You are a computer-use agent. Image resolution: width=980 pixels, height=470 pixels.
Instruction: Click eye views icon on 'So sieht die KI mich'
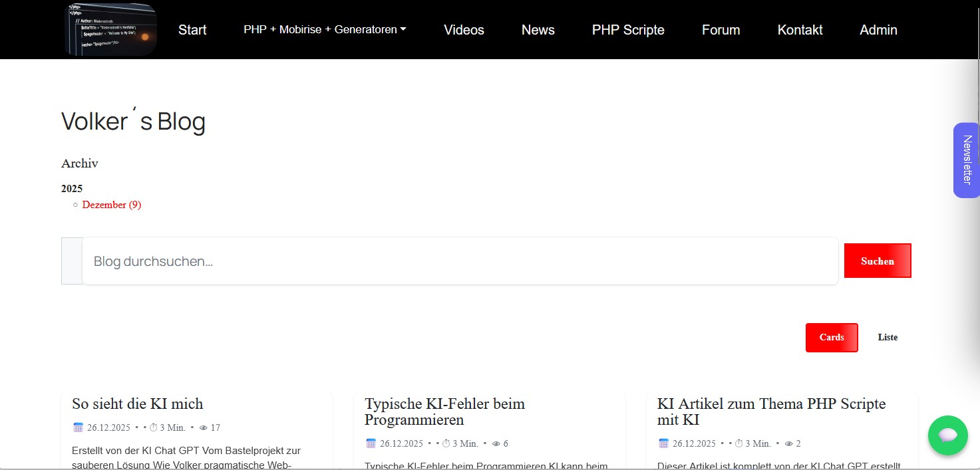[x=204, y=427]
